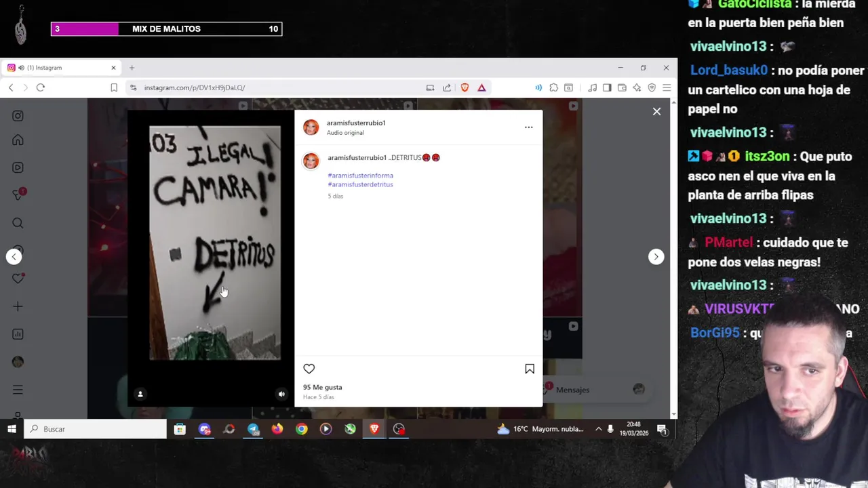Open the Instagram logo in the sidebar
The image size is (868, 488).
(18, 116)
